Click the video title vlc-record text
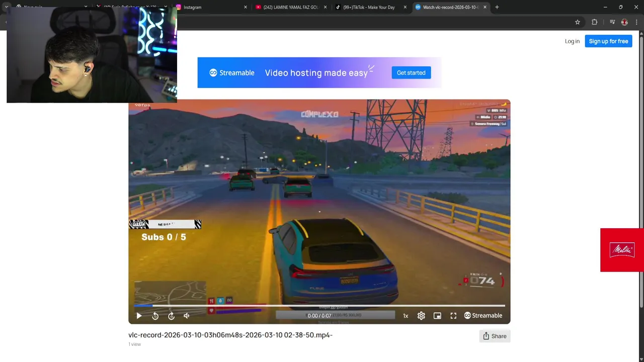644x362 pixels. 230,335
